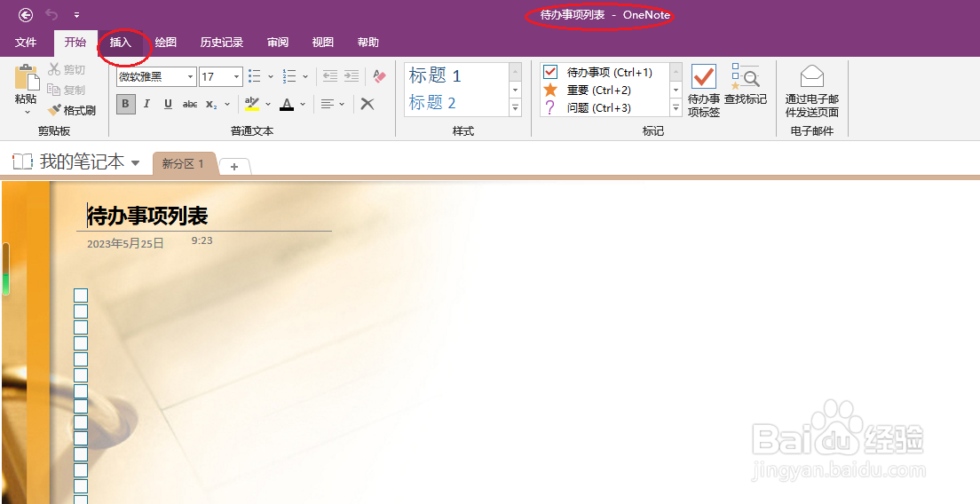Image resolution: width=980 pixels, height=504 pixels.
Task: Expand the full tags gallery
Action: coord(676,108)
